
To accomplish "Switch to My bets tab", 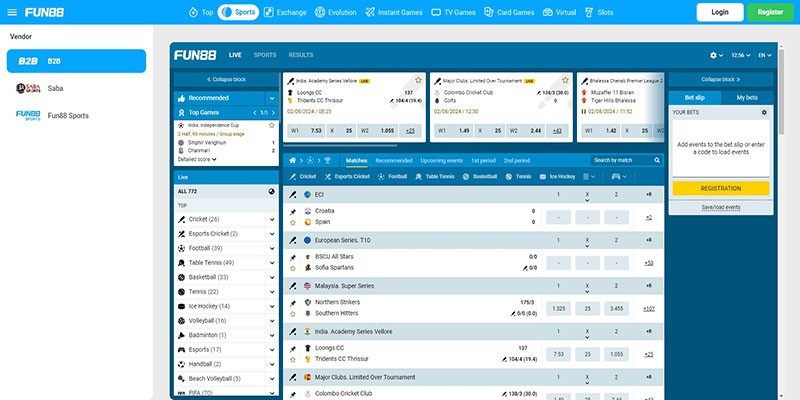I will (x=747, y=97).
